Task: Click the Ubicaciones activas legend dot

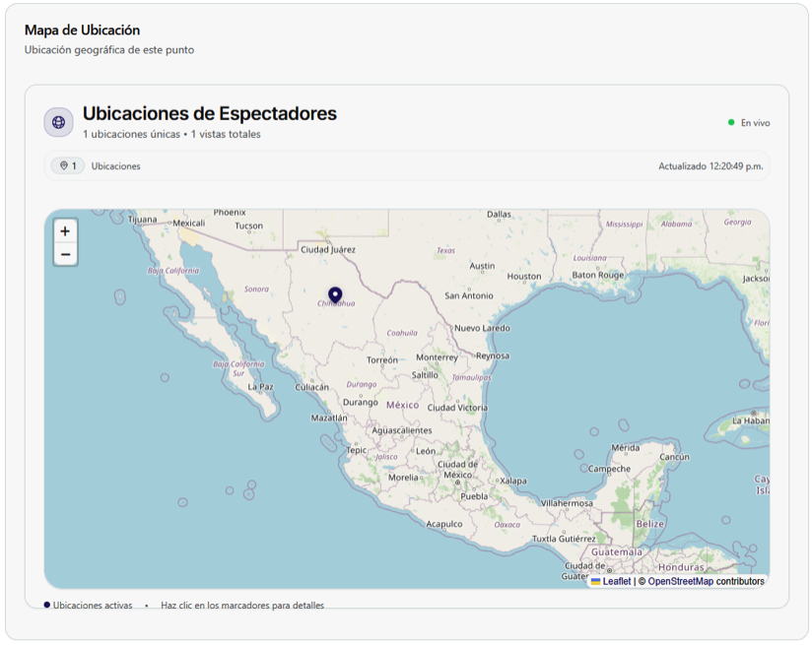Action: tap(45, 605)
